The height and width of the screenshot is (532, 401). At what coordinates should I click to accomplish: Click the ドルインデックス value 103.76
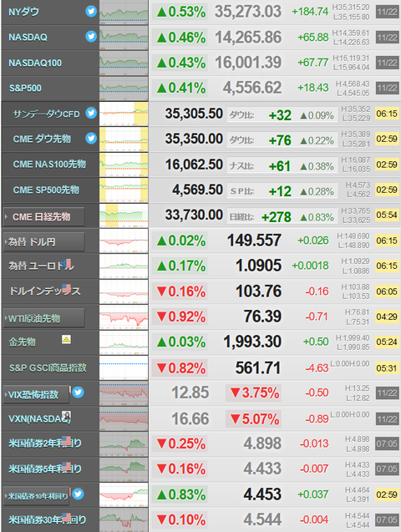[x=258, y=291]
